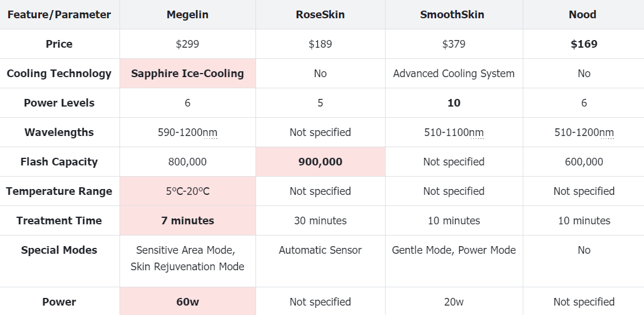Select the 900,000 flash capacity cell
This screenshot has width=644, height=315.
[x=320, y=161]
